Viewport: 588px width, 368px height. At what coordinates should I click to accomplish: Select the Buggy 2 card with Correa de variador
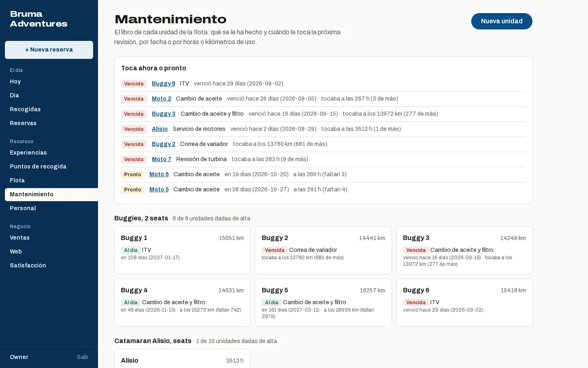[323, 250]
